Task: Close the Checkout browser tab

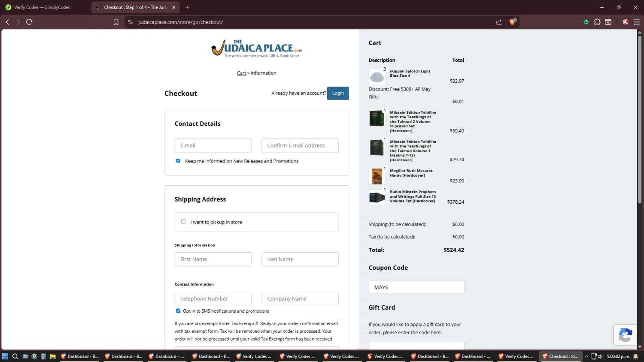Action: [173, 7]
